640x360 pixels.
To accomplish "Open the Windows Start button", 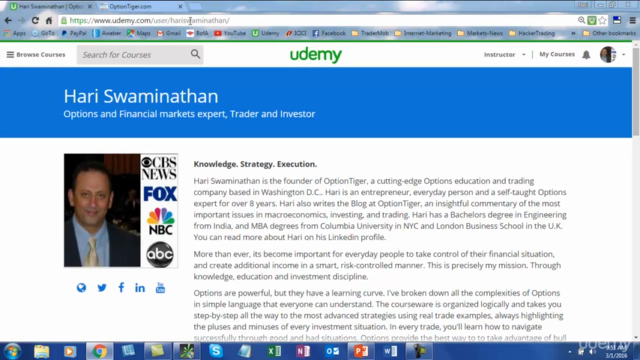I will click(12, 351).
